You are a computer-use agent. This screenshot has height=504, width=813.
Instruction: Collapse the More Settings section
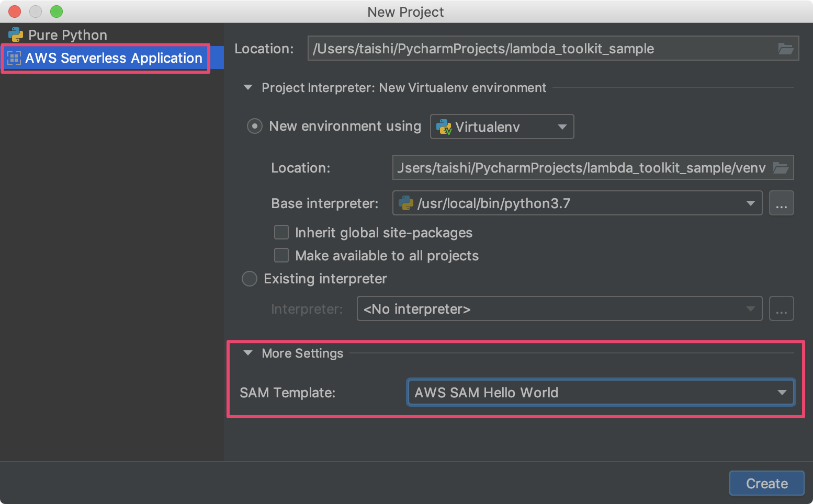click(x=247, y=353)
